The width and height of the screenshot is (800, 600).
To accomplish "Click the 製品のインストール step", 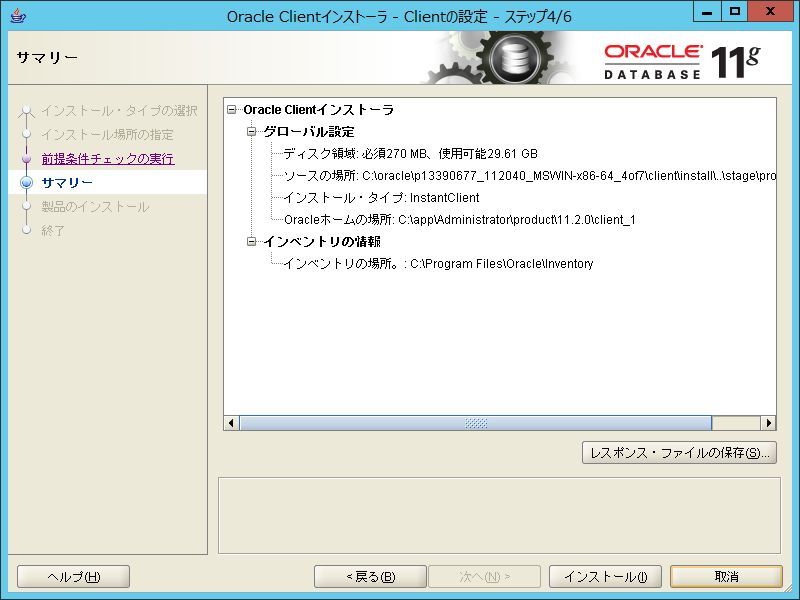I will pos(95,207).
